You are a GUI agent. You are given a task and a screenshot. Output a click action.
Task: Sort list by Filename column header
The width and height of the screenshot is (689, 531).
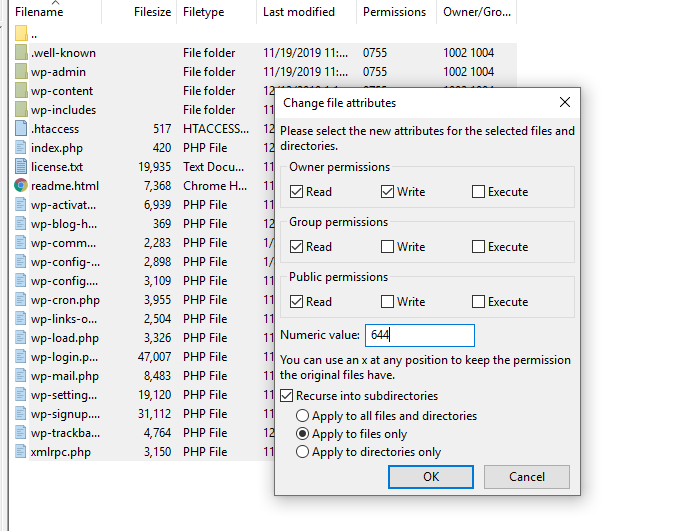click(40, 13)
